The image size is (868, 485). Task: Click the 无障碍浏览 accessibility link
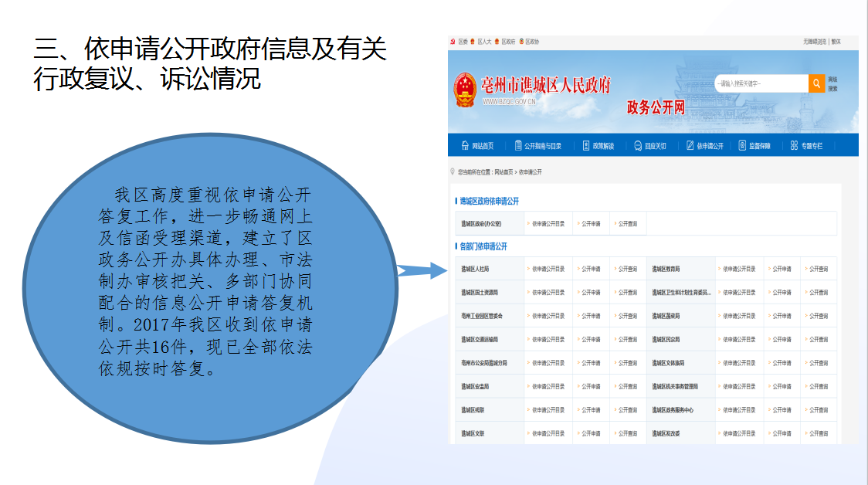pos(814,42)
